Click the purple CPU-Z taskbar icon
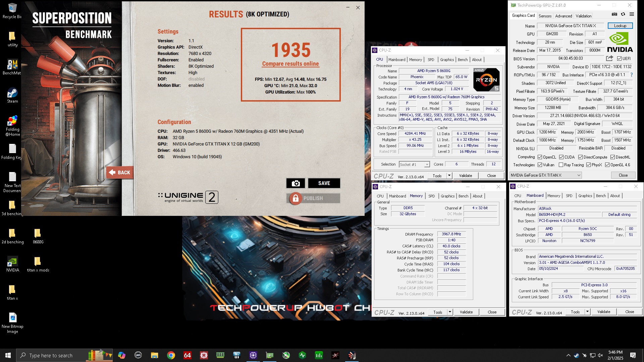The height and width of the screenshot is (362, 644). click(253, 355)
